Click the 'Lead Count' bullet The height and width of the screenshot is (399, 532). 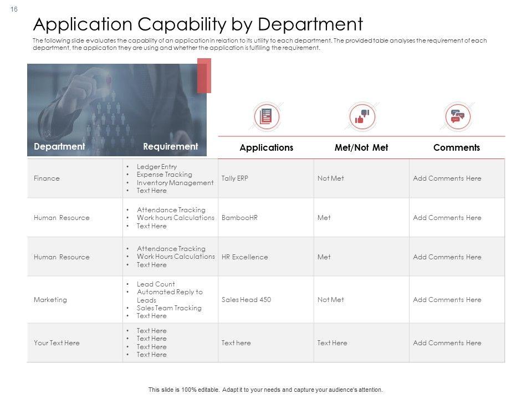[x=156, y=284]
